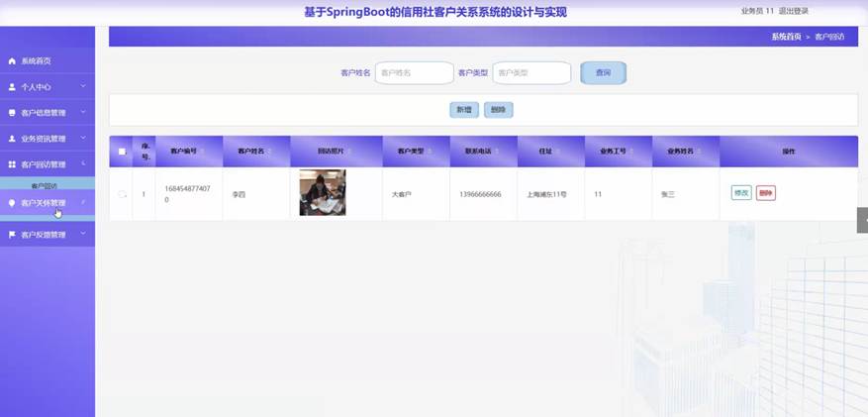
Task: Click the icon beside 客户信息管理
Action: coord(12,113)
